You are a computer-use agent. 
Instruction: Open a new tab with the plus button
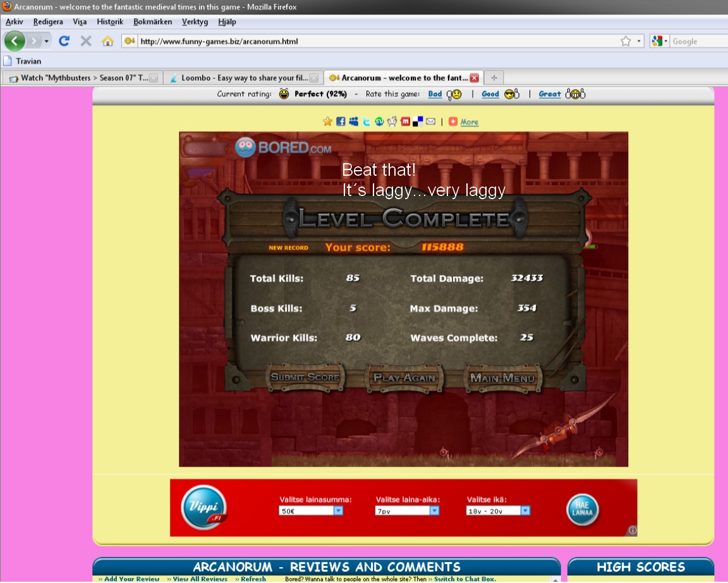pos(494,78)
